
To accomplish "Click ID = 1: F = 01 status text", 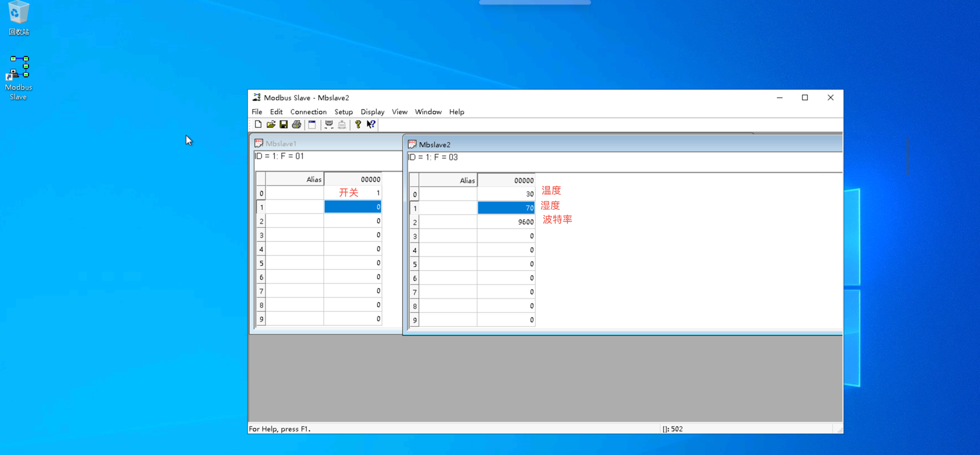I will 279,156.
